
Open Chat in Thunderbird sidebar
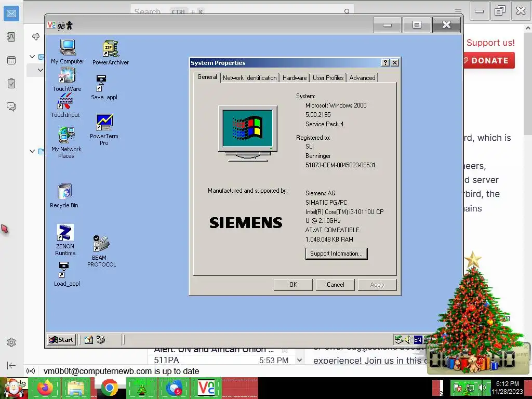[x=11, y=107]
